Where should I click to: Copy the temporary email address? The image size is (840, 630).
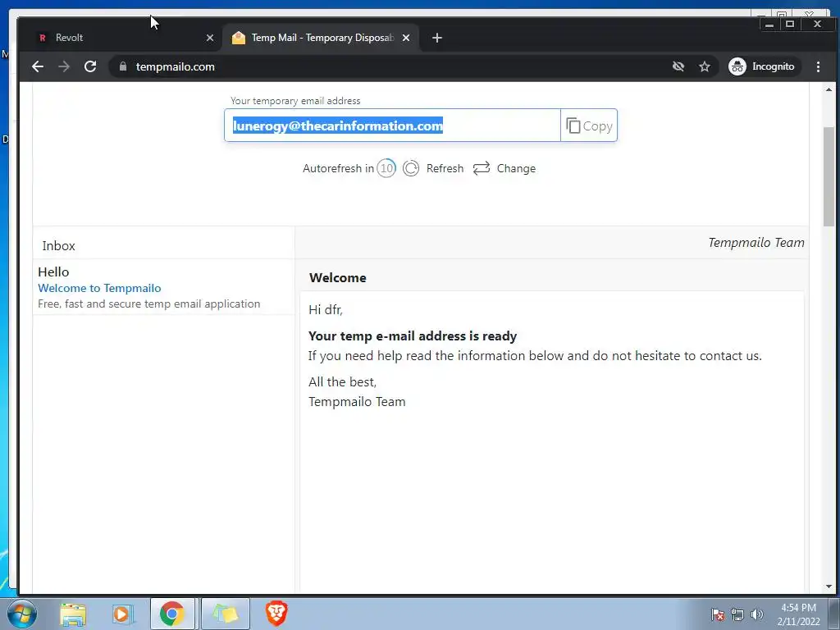589,126
